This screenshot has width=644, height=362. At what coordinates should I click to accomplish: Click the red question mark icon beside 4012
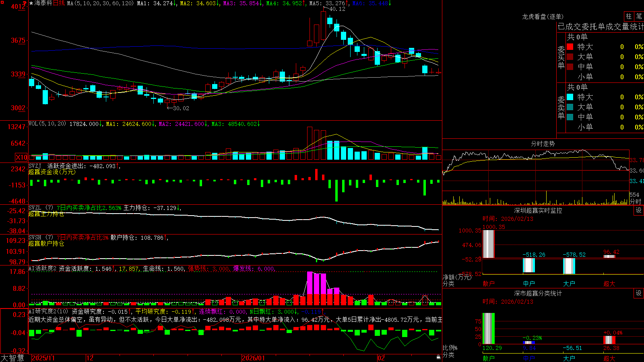point(25,4)
